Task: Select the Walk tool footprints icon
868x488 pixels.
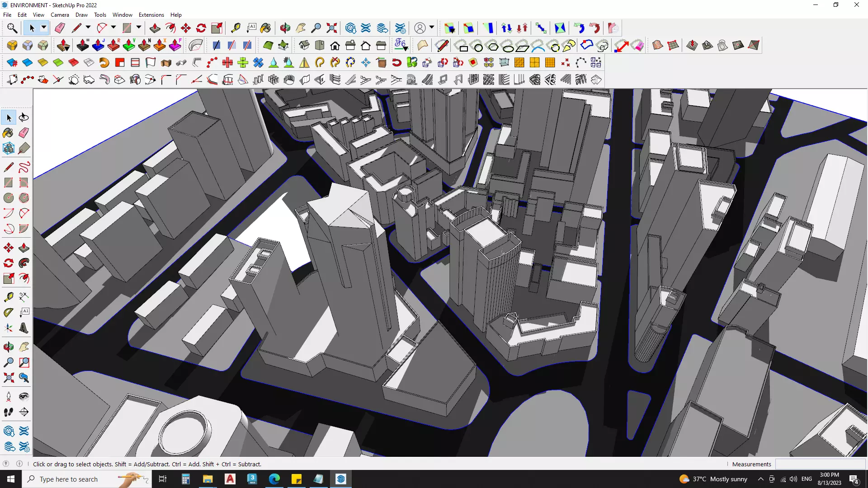Action: click(8, 412)
